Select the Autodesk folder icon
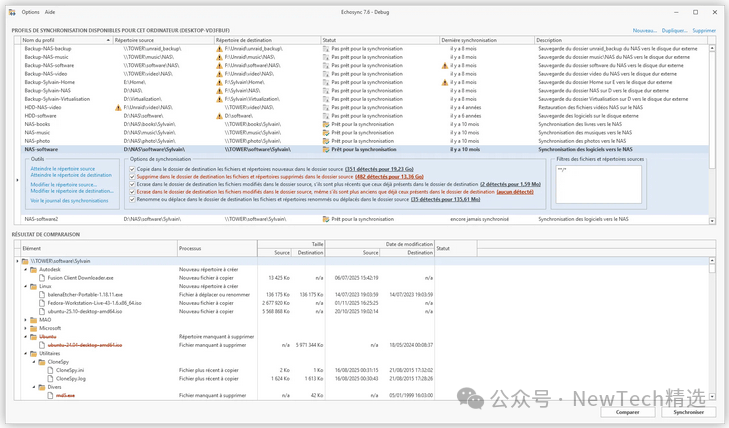The height and width of the screenshot is (428, 729). pyautogui.click(x=33, y=269)
